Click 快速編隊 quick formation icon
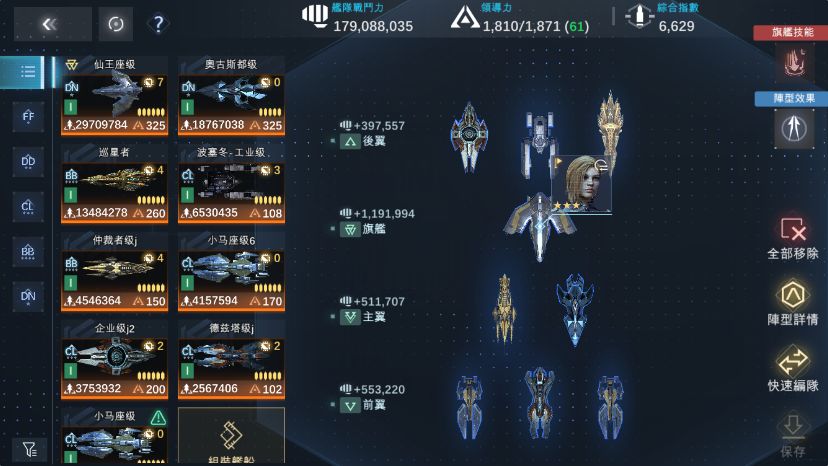Screen dimensions: 828x466 [793, 369]
